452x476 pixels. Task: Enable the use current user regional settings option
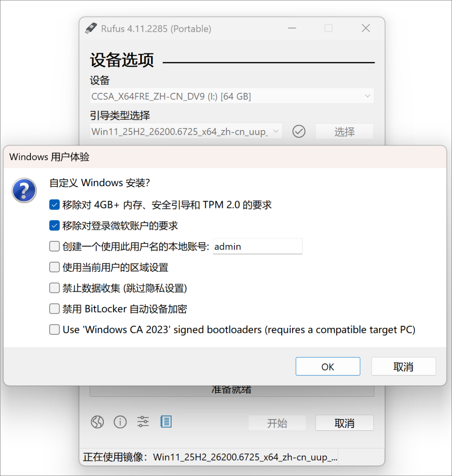tap(54, 267)
